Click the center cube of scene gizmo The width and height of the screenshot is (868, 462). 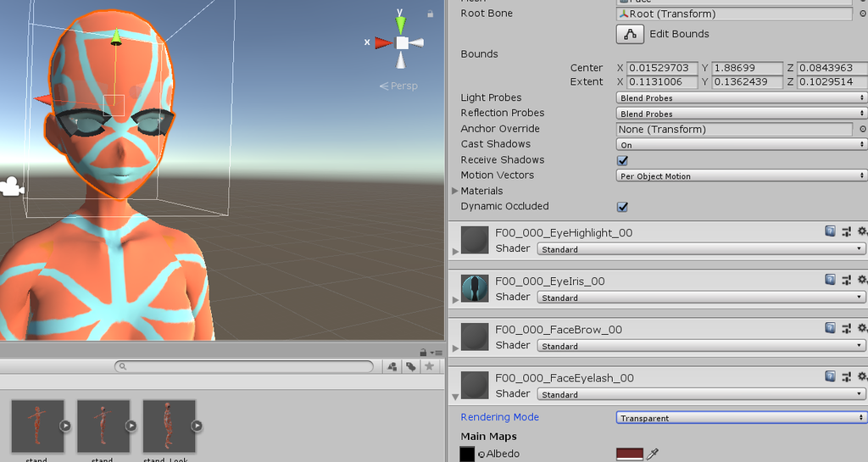pyautogui.click(x=403, y=43)
